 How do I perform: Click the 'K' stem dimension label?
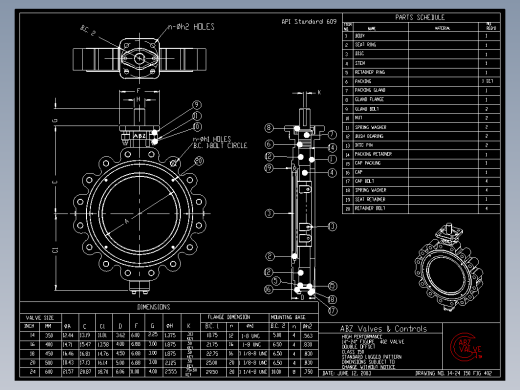click(319, 92)
